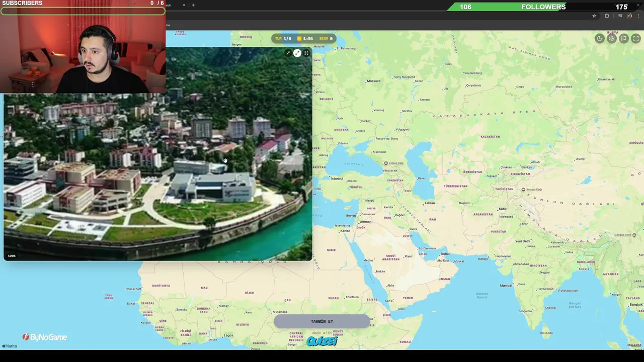Click the PAKİSTAN country label
Viewport: 644px width, 362px height.
(499, 231)
